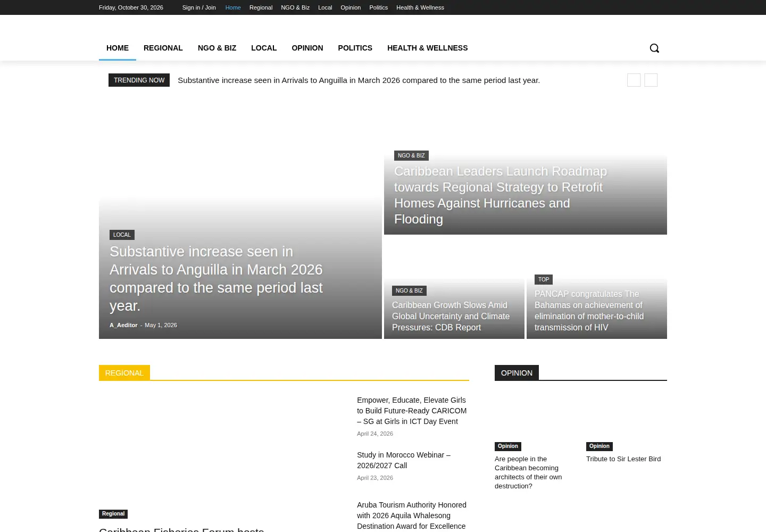
Task: Select Home in the top dark bar
Action: [233, 7]
